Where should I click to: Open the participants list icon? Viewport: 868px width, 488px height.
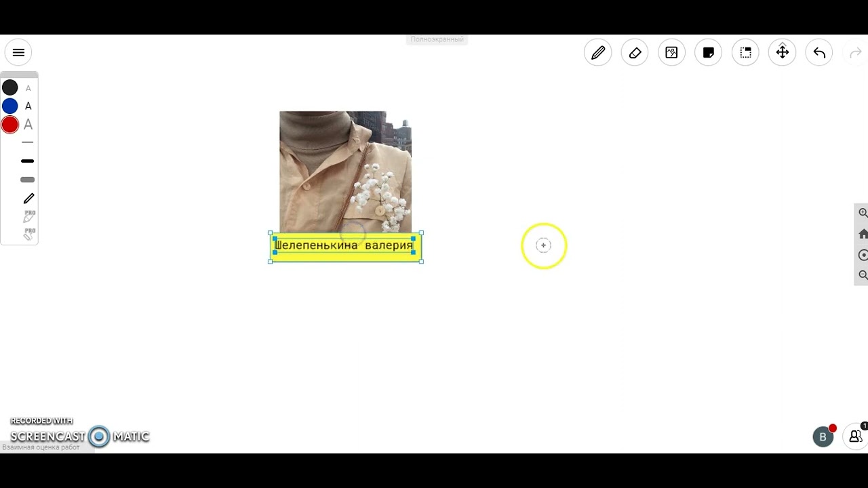pyautogui.click(x=856, y=437)
